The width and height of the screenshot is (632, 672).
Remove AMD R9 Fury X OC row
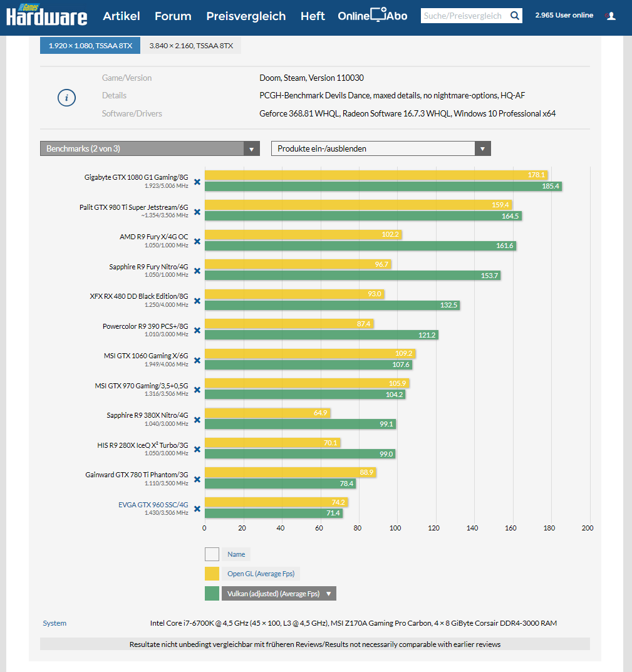[x=197, y=241]
